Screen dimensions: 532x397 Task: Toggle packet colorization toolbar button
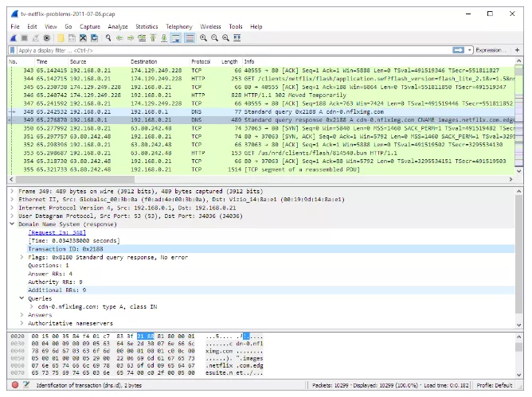189,37
